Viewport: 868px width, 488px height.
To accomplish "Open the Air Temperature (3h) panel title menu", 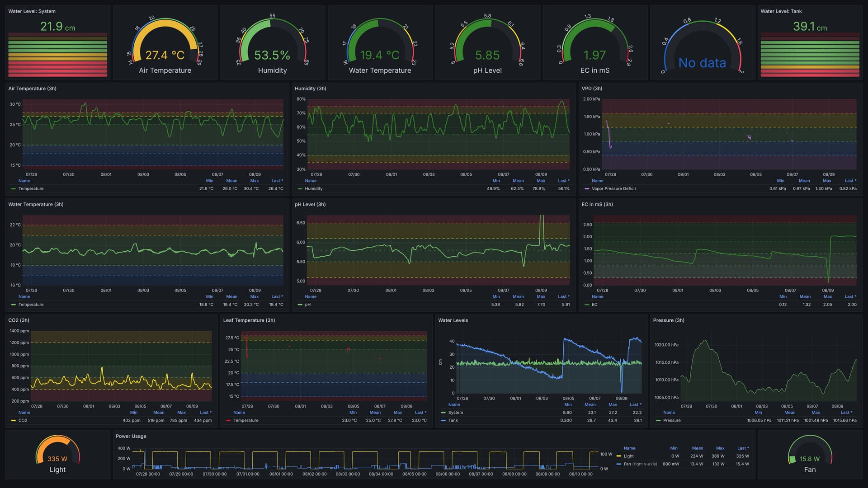I will [32, 89].
